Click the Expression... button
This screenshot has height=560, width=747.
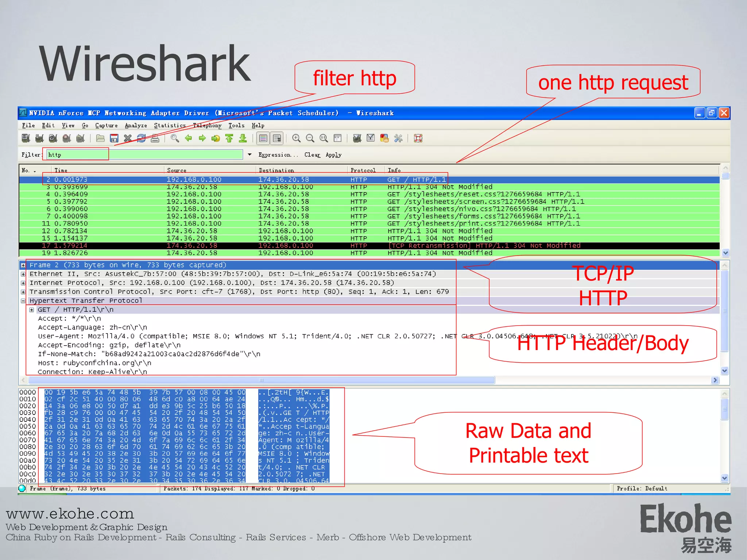pyautogui.click(x=278, y=155)
